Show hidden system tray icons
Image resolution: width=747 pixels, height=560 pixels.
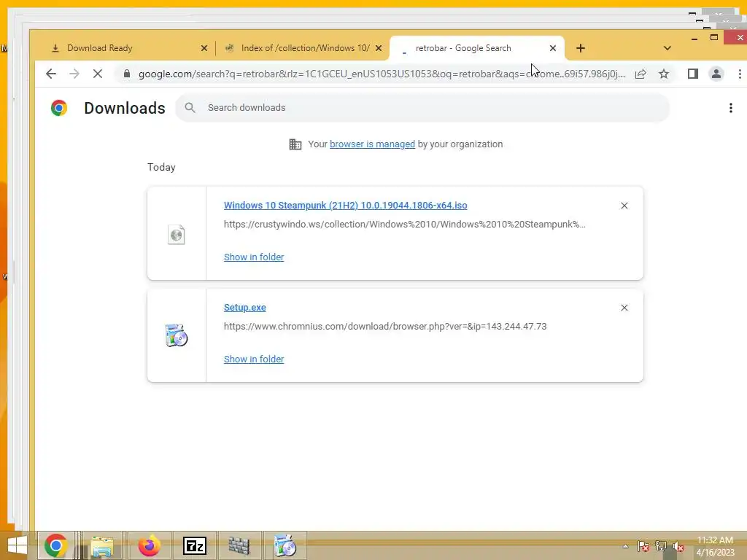(625, 546)
